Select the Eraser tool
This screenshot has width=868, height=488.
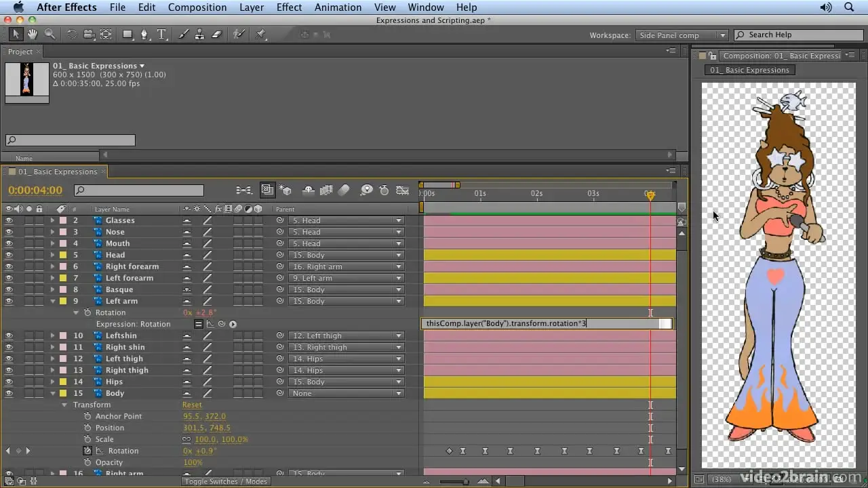click(x=217, y=35)
